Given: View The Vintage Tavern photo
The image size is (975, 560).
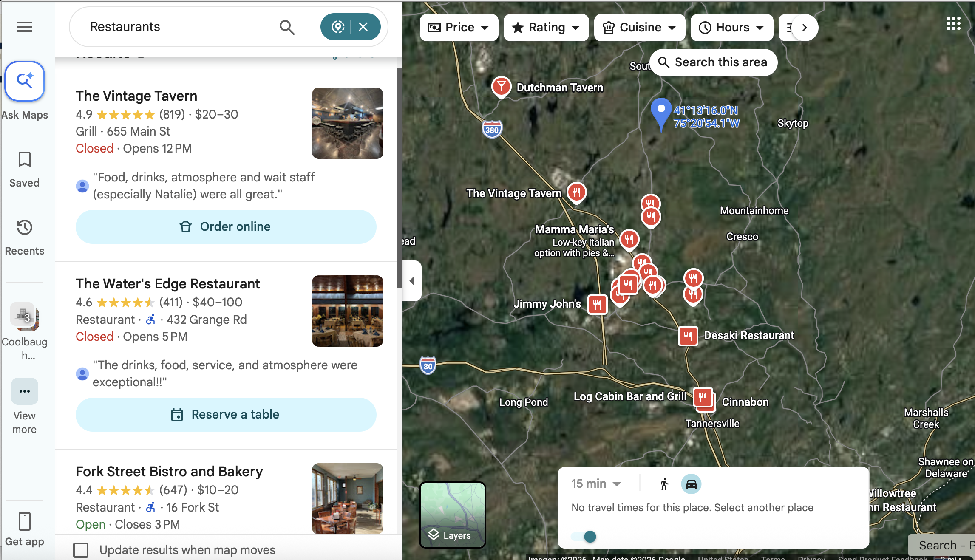Looking at the screenshot, I should pyautogui.click(x=348, y=123).
